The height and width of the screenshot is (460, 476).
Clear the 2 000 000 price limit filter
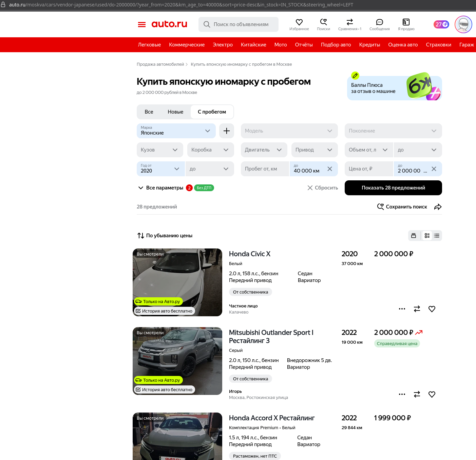pos(434,169)
